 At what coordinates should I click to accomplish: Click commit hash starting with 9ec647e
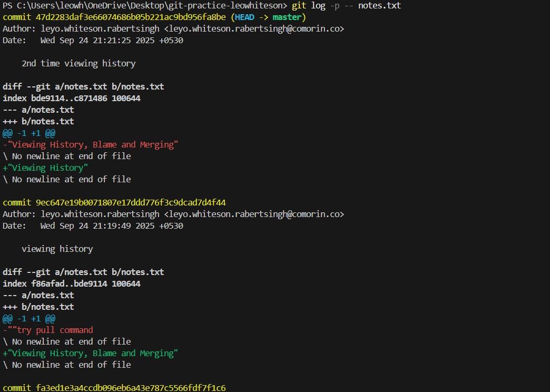pyautogui.click(x=131, y=203)
